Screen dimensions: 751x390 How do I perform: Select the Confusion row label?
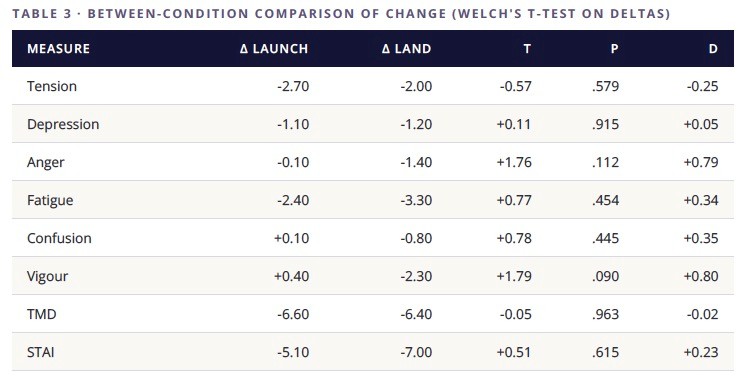pyautogui.click(x=59, y=238)
